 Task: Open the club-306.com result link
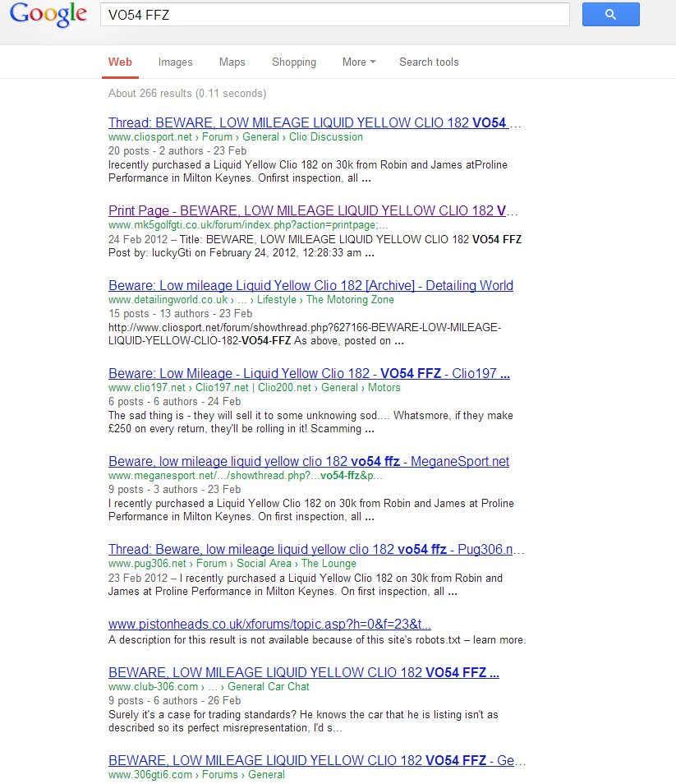coord(304,672)
